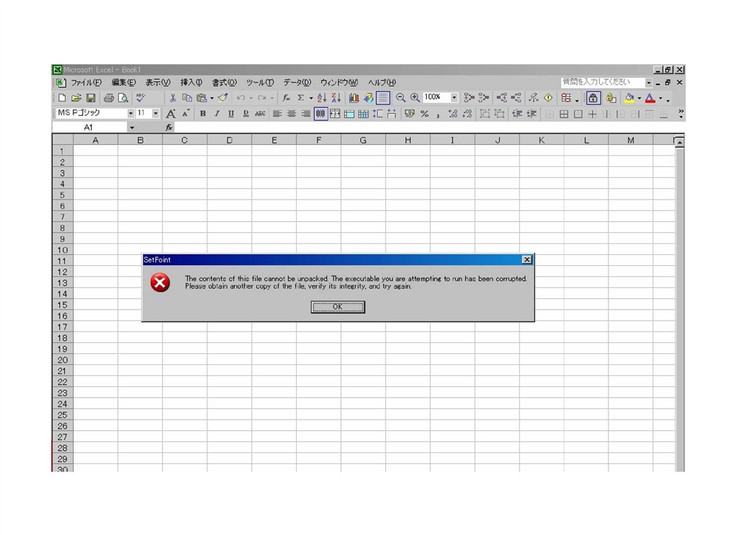Open the ファイル(F) menu
The height and width of the screenshot is (535, 756).
[x=86, y=83]
